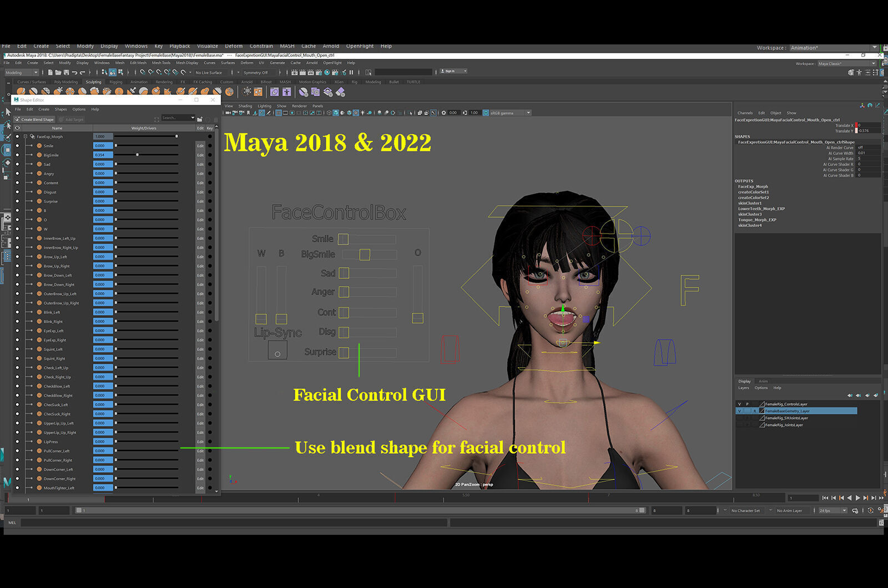Open the Shading menu in viewport panel
Screen dimensions: 888x588
pos(245,106)
